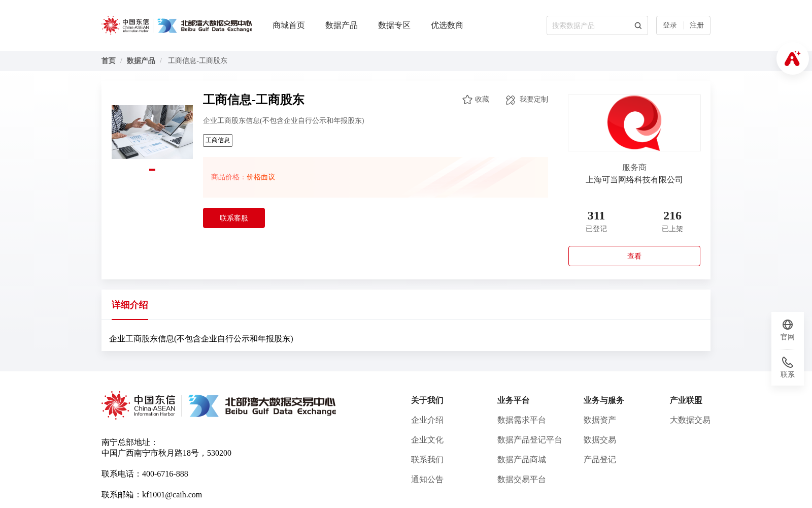
Task: Click 价格面议 price text
Action: click(261, 177)
